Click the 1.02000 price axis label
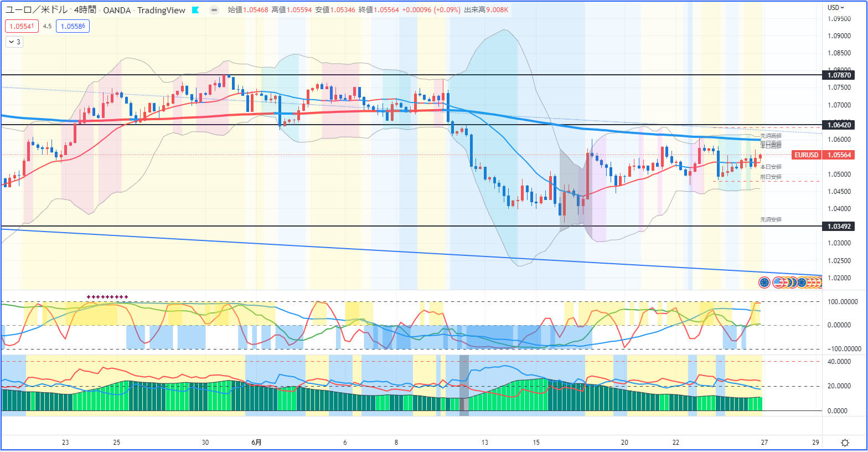Viewport: 868px width, 452px height. (839, 278)
